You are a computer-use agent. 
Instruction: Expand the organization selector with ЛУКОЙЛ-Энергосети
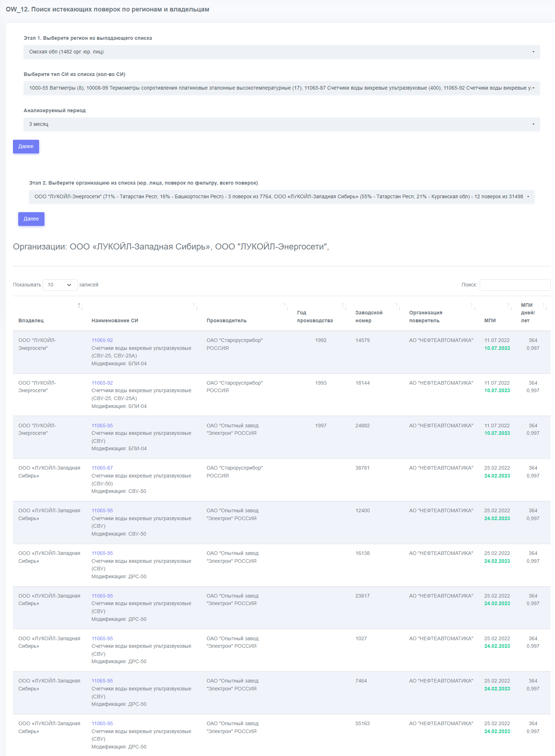282,197
